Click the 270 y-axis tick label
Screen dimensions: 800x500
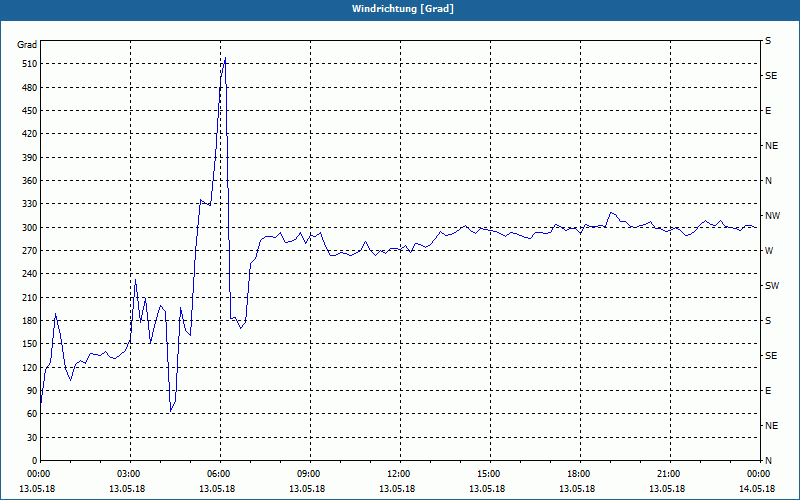coord(29,251)
